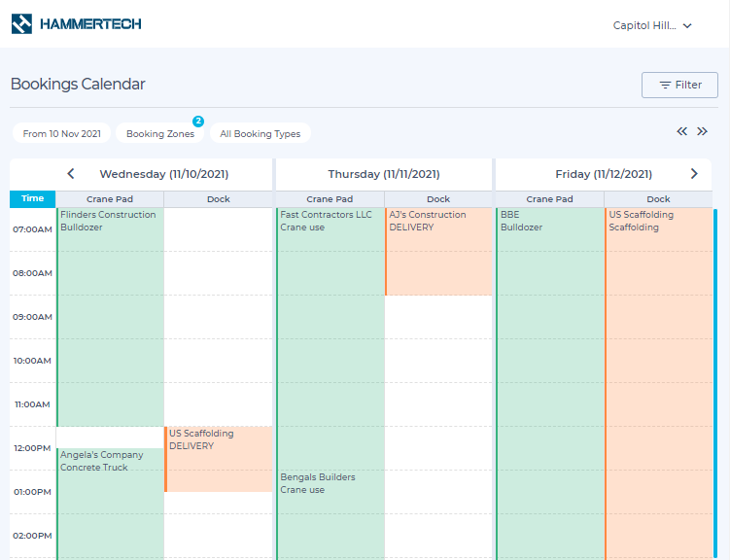
Task: Go to previous day using left chevron
Action: click(71, 174)
